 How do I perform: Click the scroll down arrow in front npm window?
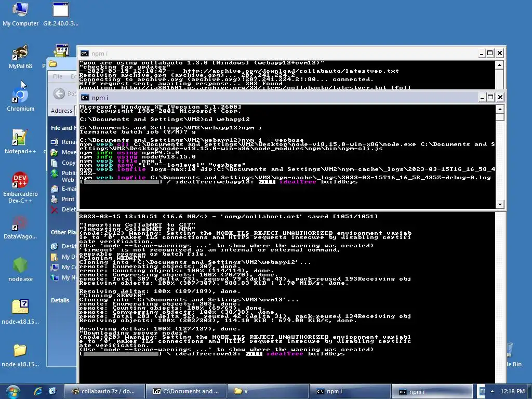click(x=500, y=204)
